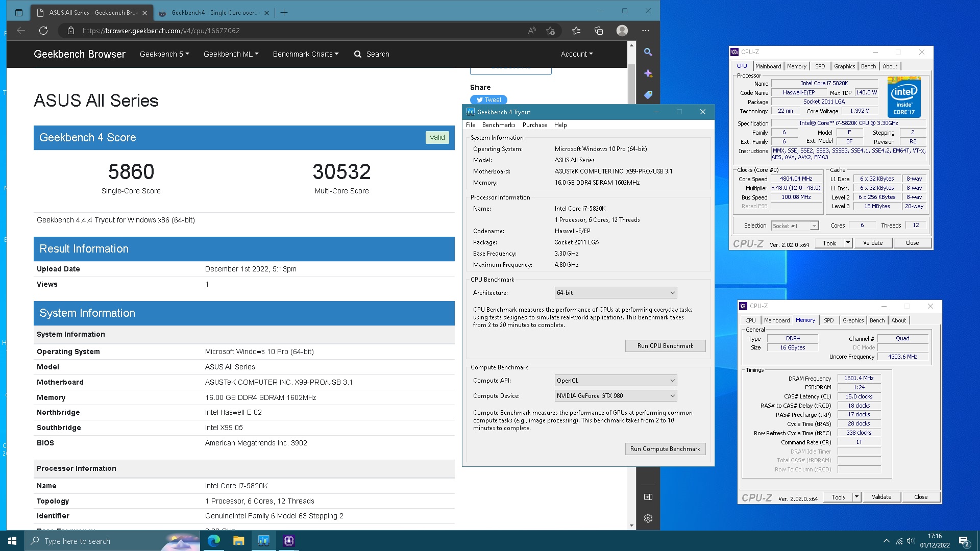Switch to Geekbench app in taskbar
The height and width of the screenshot is (551, 980).
pos(264,541)
